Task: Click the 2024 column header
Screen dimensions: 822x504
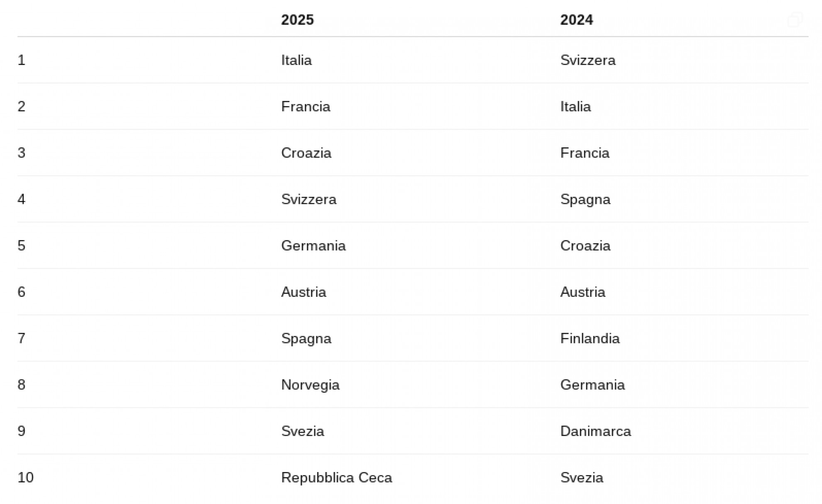Action: pyautogui.click(x=576, y=20)
